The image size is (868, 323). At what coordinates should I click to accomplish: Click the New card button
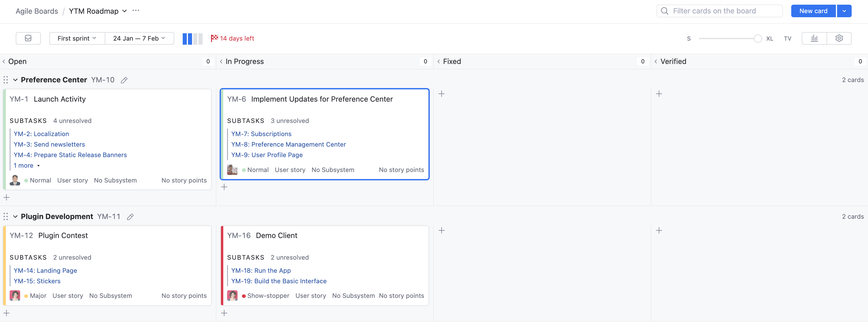tap(813, 11)
